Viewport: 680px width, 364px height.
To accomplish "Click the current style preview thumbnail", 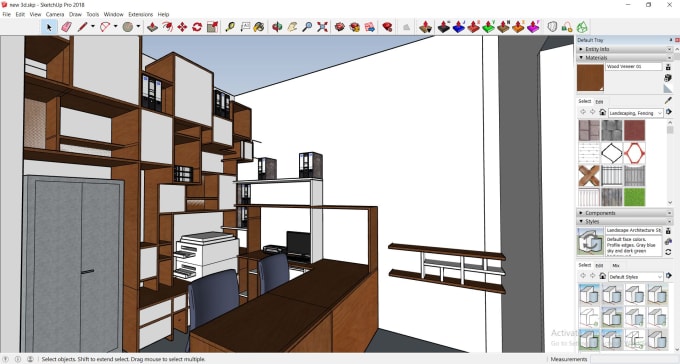I will coord(590,242).
